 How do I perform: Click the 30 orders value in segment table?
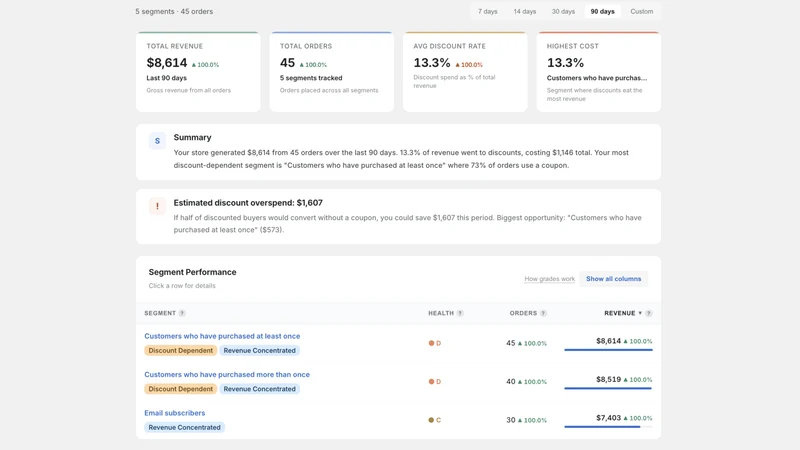(x=510, y=420)
